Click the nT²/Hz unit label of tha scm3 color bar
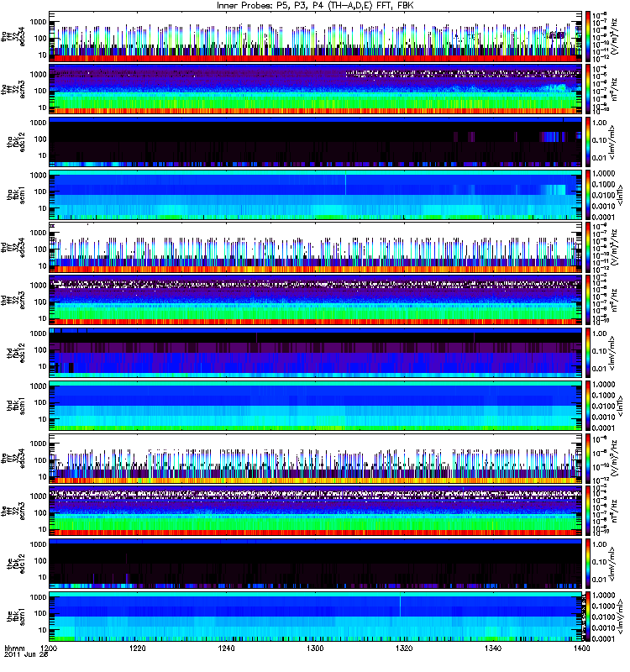This screenshot has height=672, width=630. (x=613, y=89)
